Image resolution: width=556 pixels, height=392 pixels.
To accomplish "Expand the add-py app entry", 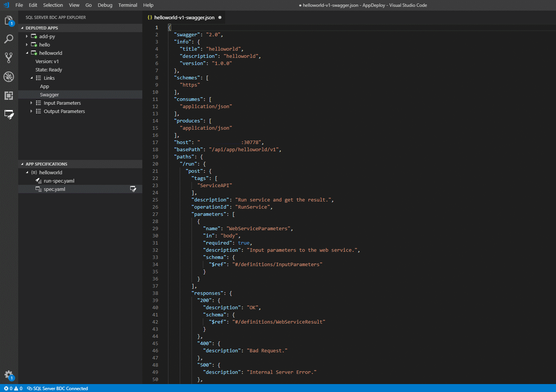I will pyautogui.click(x=26, y=36).
